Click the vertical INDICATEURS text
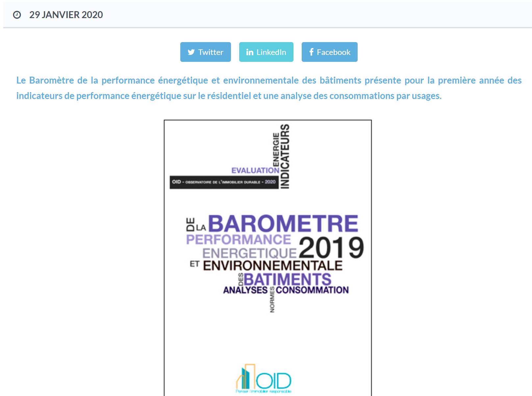This screenshot has height=396, width=532. (285, 156)
